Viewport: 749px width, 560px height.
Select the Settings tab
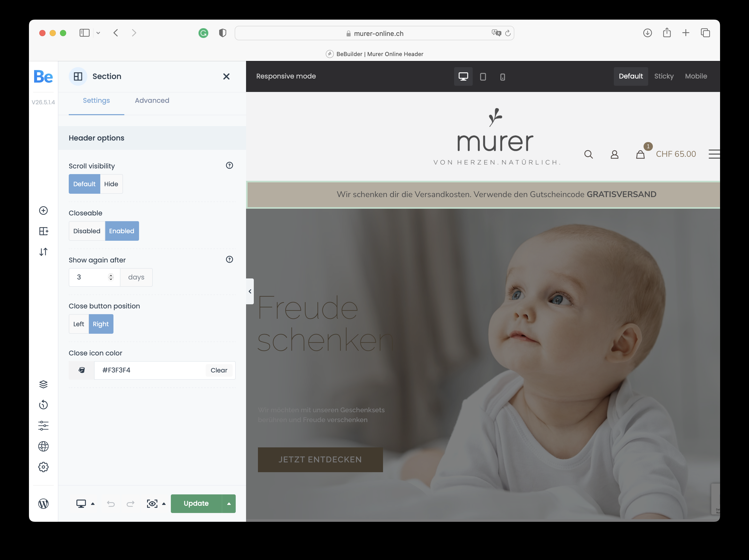pyautogui.click(x=96, y=100)
